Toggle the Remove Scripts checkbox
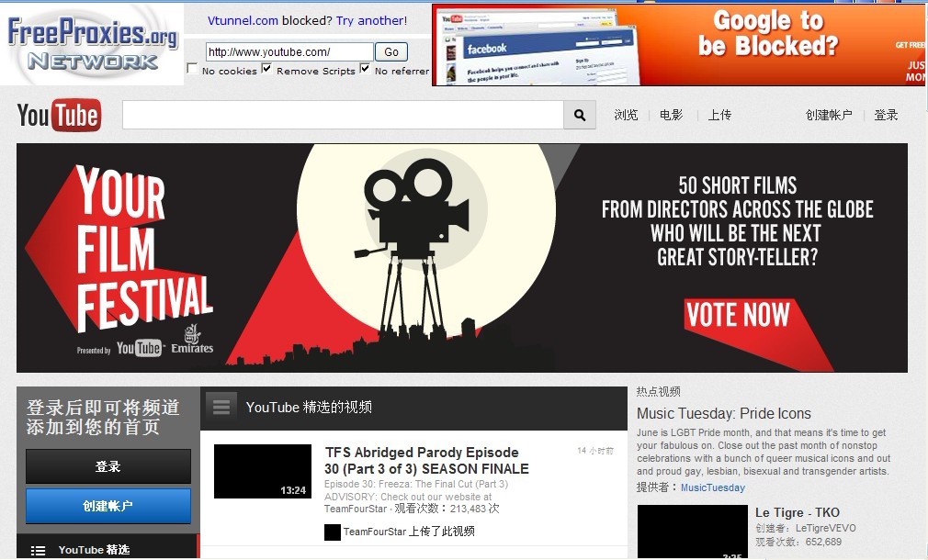 pos(267,69)
